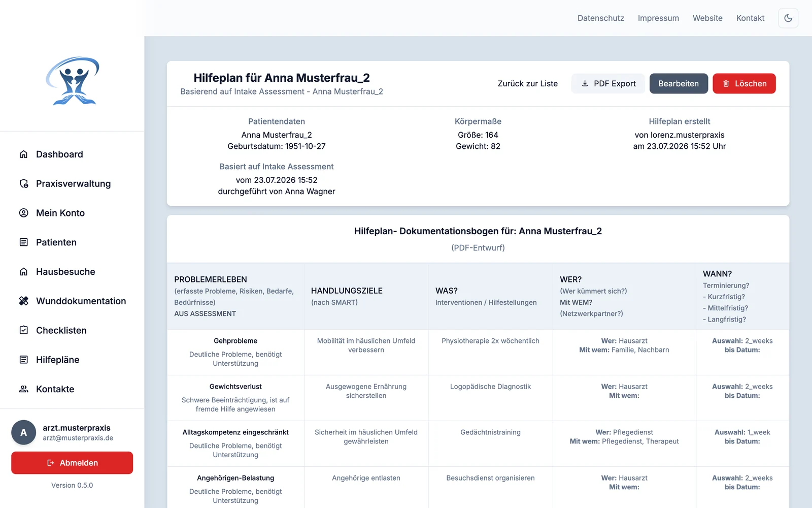Click the red Löschen button
This screenshot has height=508, width=812.
(744, 83)
